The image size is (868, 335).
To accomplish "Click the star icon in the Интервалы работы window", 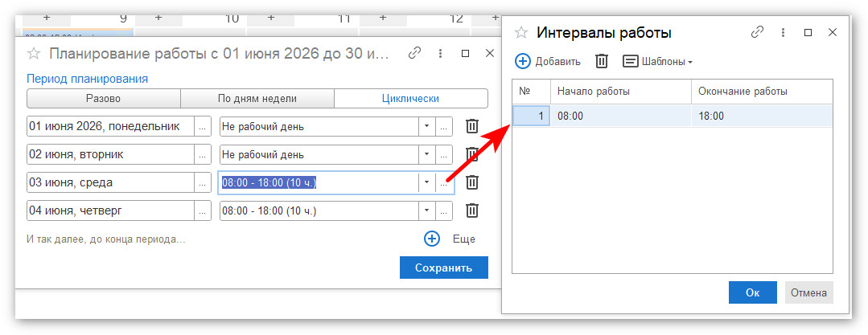I will pyautogui.click(x=521, y=33).
